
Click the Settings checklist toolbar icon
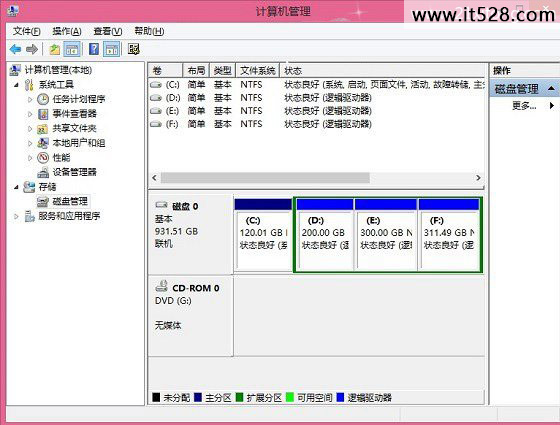[x=134, y=49]
